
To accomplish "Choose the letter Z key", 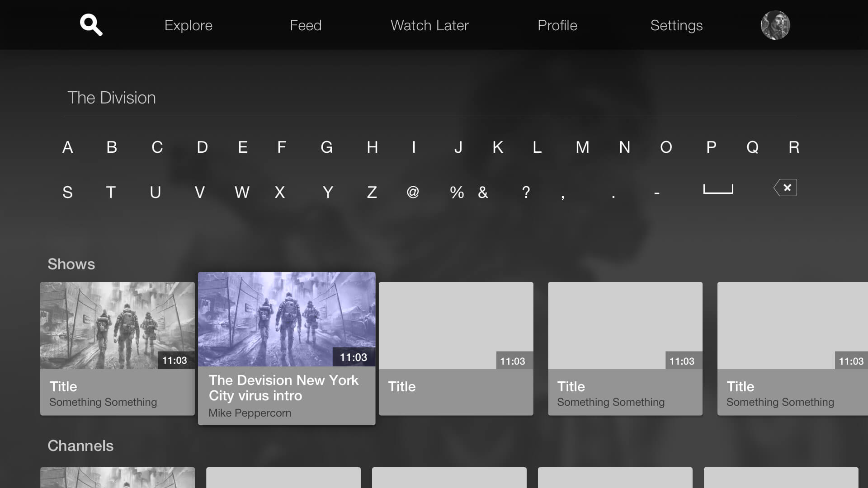I will tap(372, 192).
